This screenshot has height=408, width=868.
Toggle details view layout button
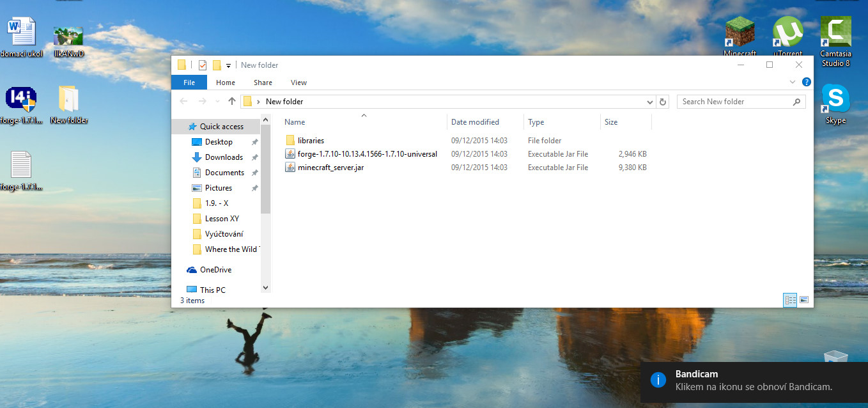pyautogui.click(x=790, y=300)
